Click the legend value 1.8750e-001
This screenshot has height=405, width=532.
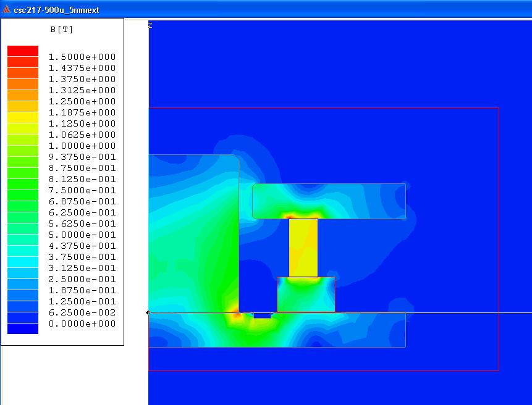click(82, 290)
